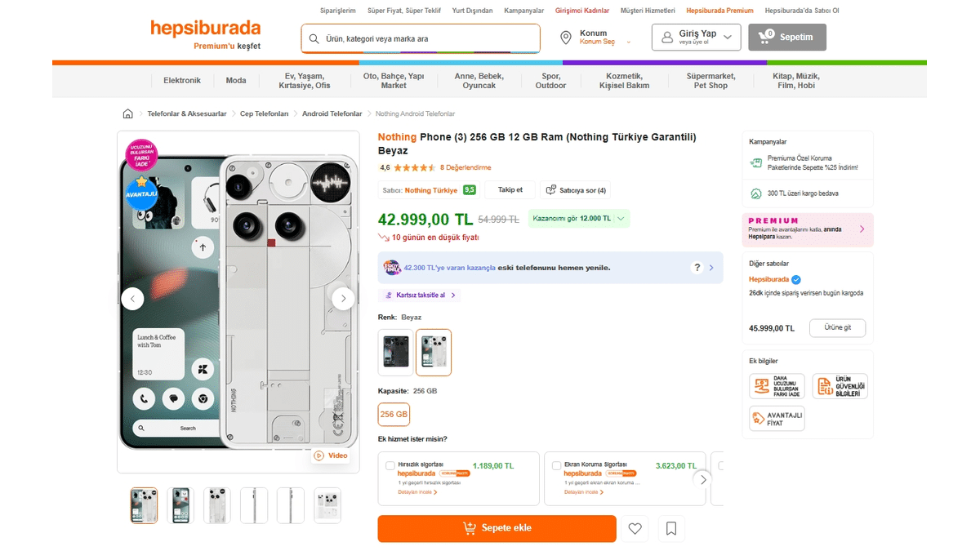Image resolution: width=980 pixels, height=551 pixels.
Task: Select the 256 GB capacity option
Action: click(394, 414)
